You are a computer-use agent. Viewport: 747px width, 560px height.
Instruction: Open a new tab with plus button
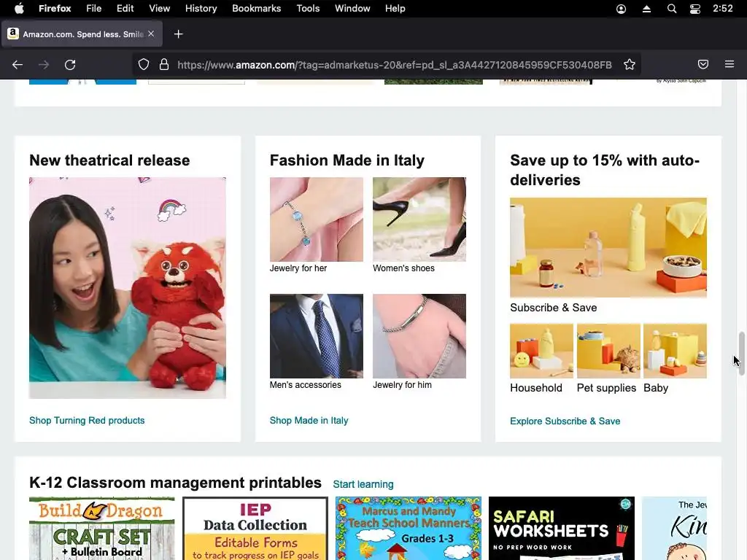[x=178, y=34]
